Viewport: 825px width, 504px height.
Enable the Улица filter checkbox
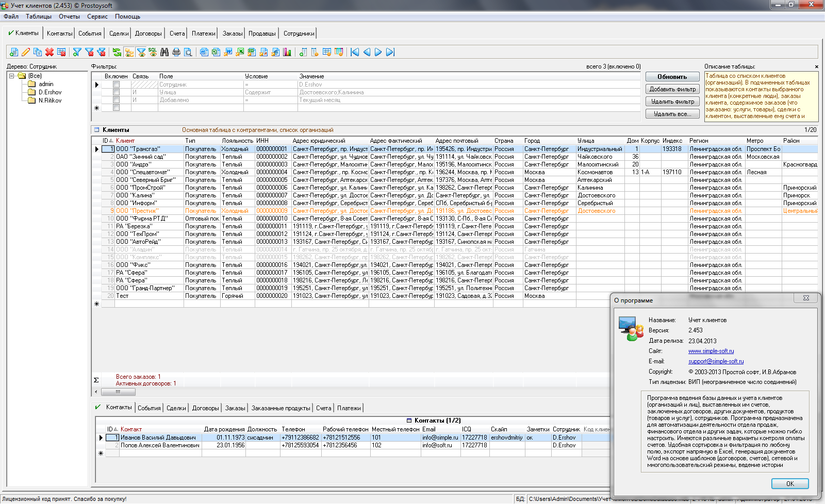point(116,92)
